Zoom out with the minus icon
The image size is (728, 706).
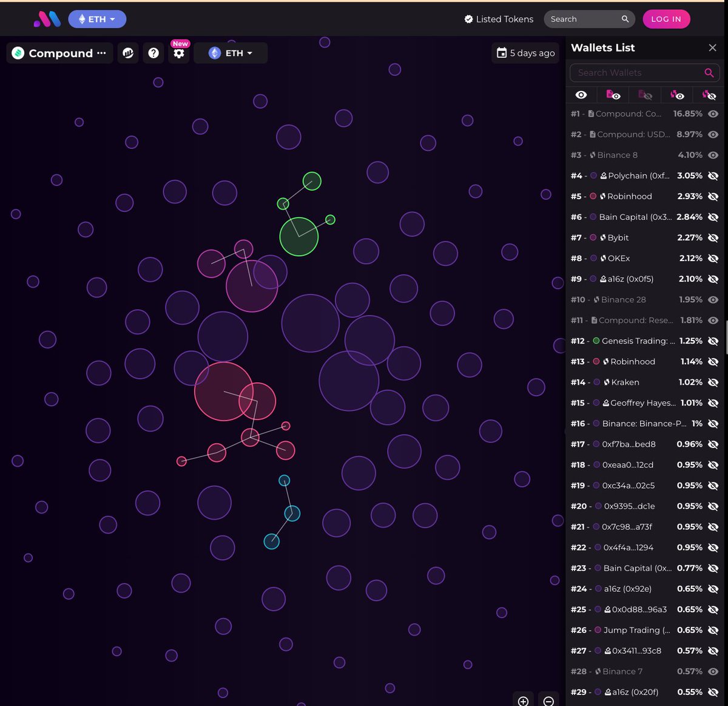[548, 701]
